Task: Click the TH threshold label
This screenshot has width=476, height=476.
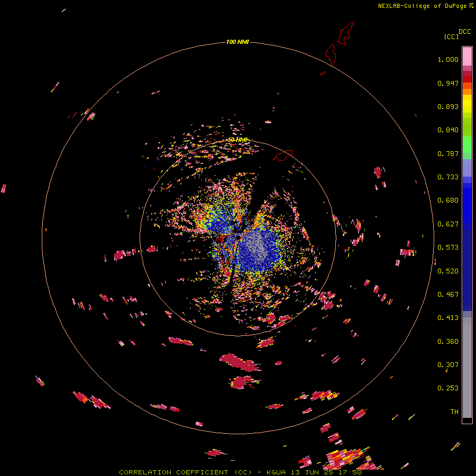Action: coord(454,412)
